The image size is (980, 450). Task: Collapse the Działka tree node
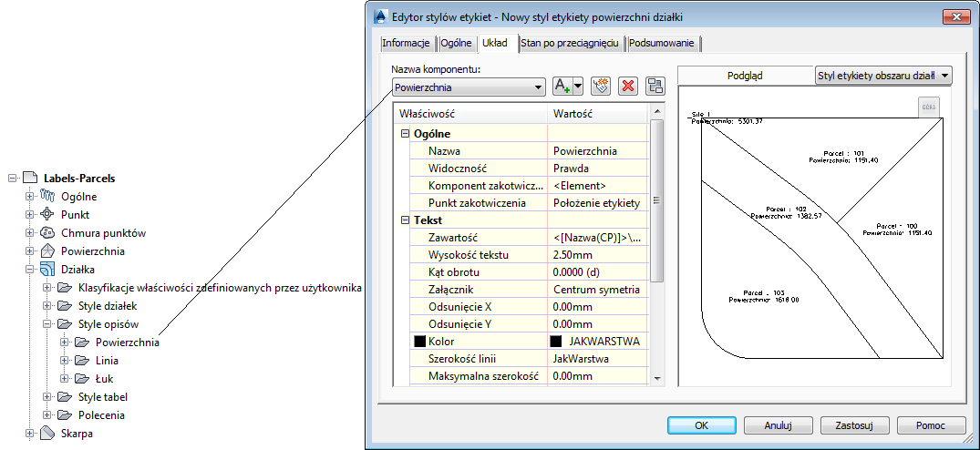tap(29, 270)
